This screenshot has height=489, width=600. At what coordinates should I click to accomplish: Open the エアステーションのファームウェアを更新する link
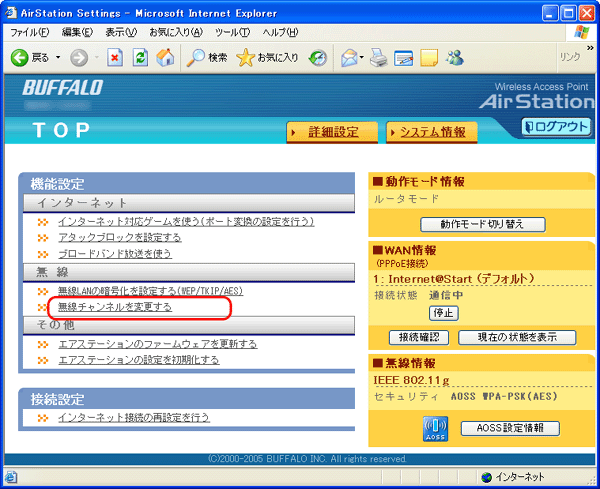[x=157, y=343]
